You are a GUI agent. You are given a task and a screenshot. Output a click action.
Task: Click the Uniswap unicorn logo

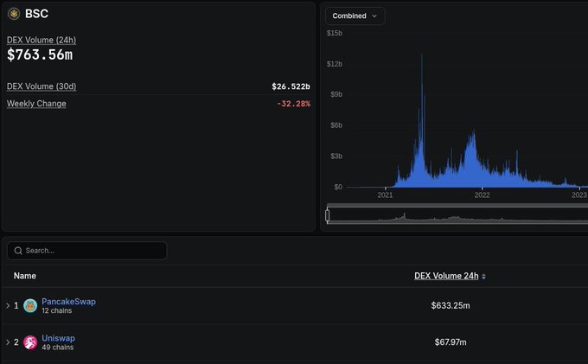(x=30, y=342)
